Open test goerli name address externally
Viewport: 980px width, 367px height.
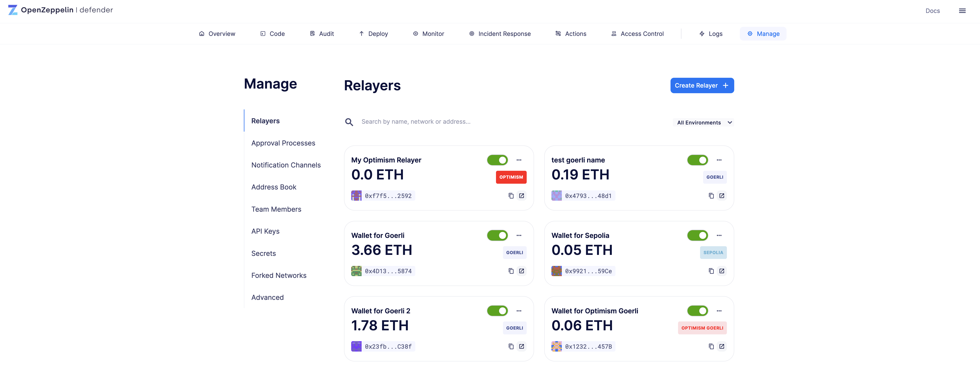(x=722, y=196)
